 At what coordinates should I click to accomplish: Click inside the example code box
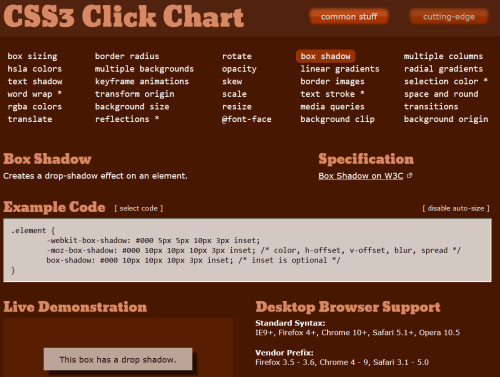(x=247, y=250)
